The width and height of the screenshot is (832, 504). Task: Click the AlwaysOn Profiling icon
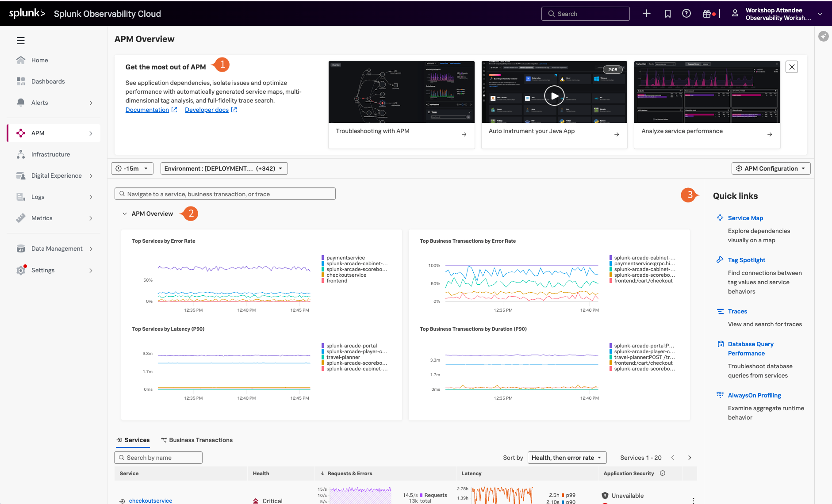click(720, 395)
